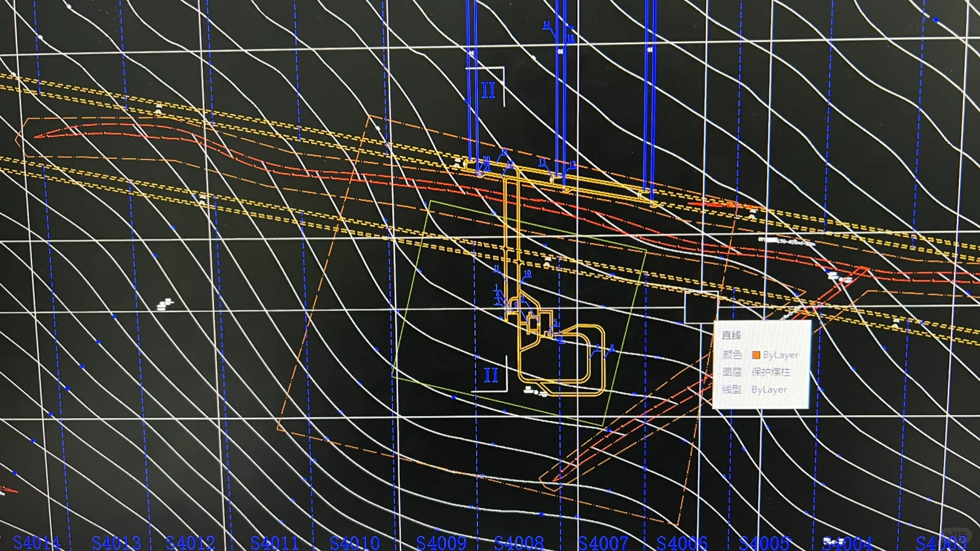Viewport: 980px width, 551px height.
Task: Click grid label S4010
Action: (355, 543)
